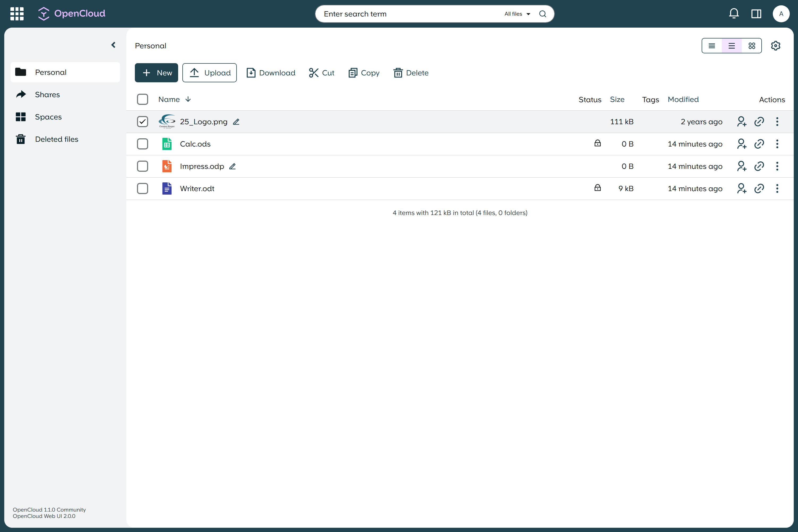Click the New button
798x532 pixels.
pos(156,73)
